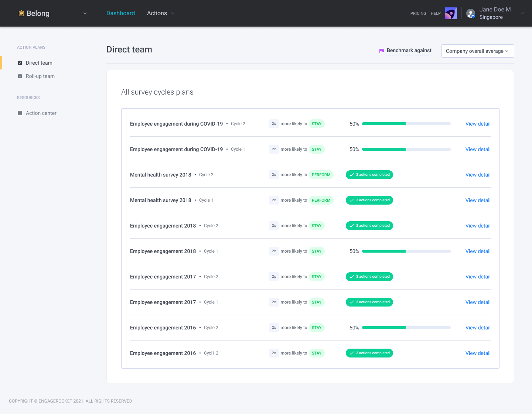Click the Action center document icon
The height and width of the screenshot is (414, 532).
20,113
